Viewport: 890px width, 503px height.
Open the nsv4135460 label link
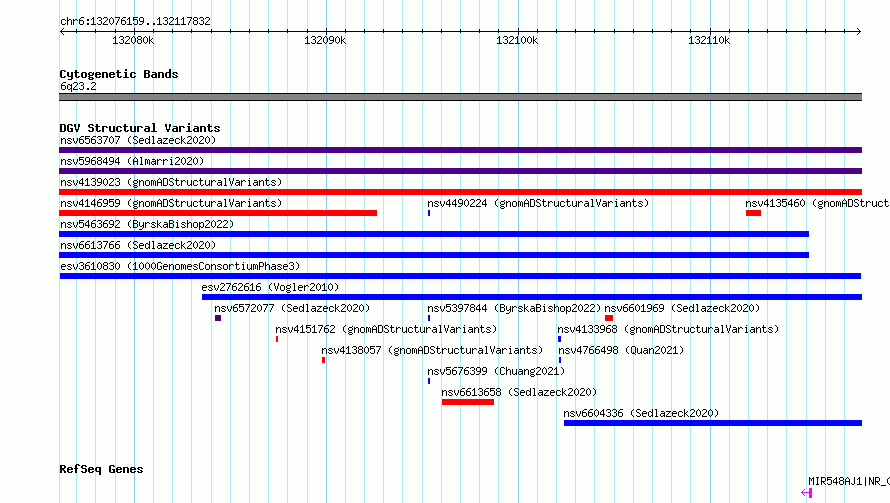817,203
